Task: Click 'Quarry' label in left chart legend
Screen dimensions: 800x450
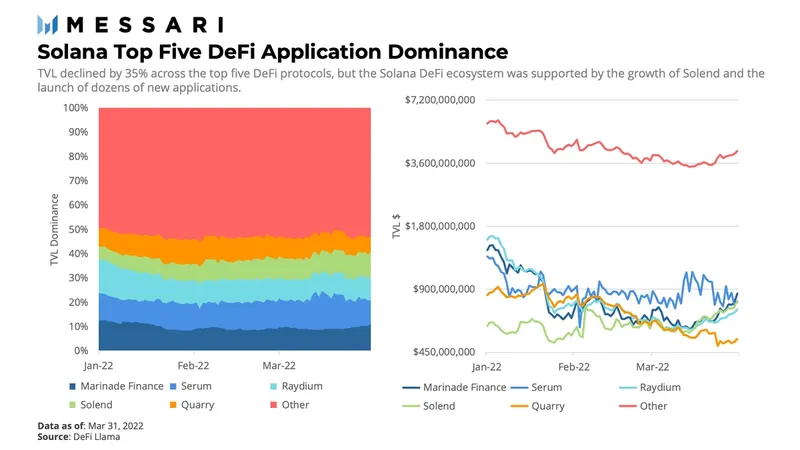Action: click(197, 405)
